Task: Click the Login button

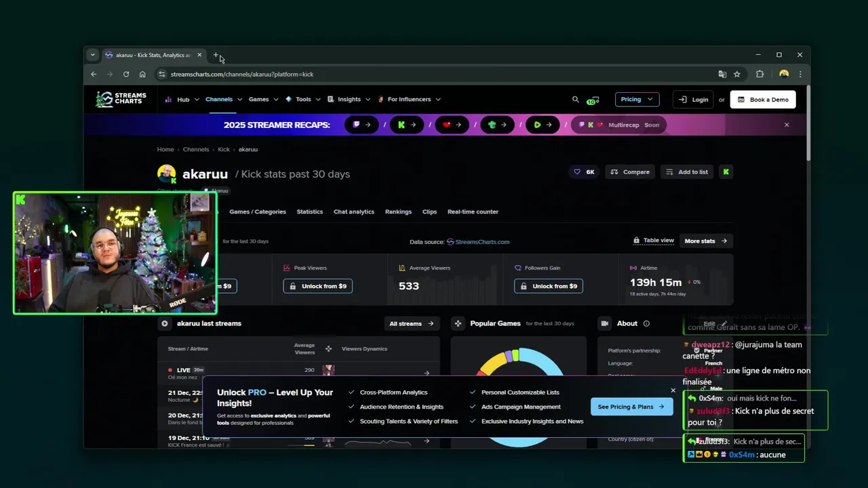Action: [694, 100]
